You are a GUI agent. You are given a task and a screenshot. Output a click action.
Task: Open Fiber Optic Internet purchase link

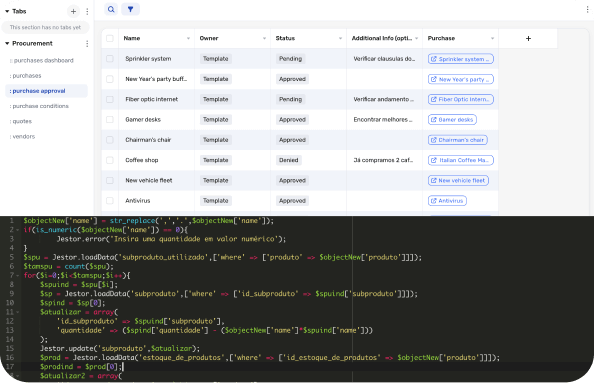pyautogui.click(x=461, y=99)
